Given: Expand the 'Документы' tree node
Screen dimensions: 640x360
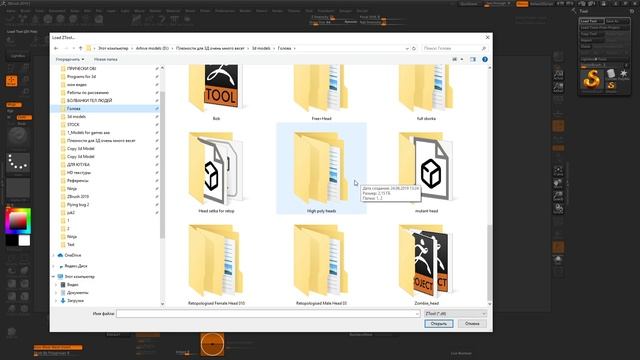Looking at the screenshot, I should 56,293.
